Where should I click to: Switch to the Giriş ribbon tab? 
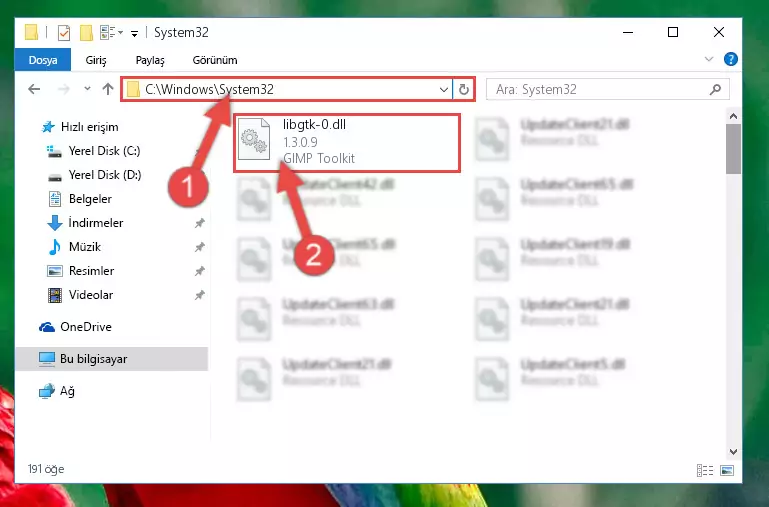coord(96,60)
